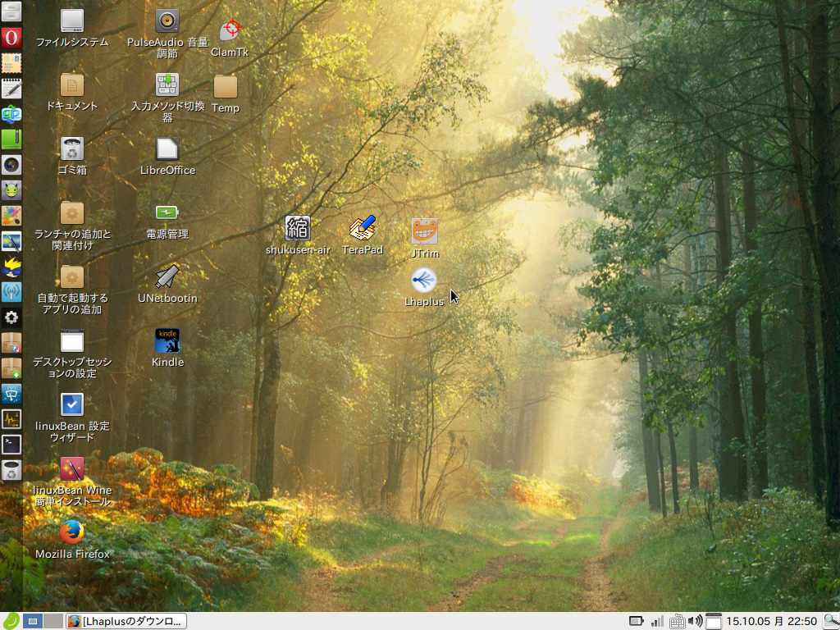The width and height of the screenshot is (840, 630).
Task: Open the green bean start menu
Action: [x=11, y=621]
